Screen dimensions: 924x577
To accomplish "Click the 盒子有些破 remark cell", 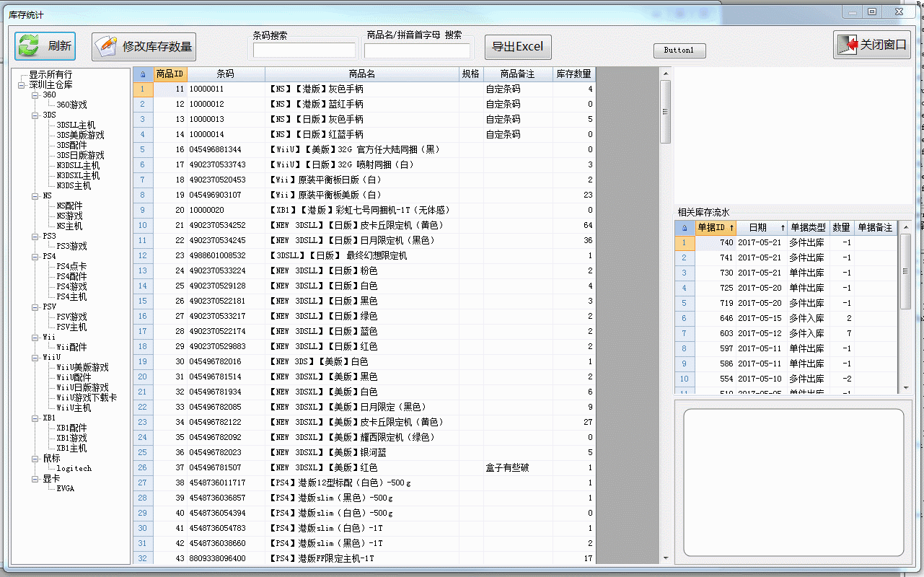I will 518,468.
